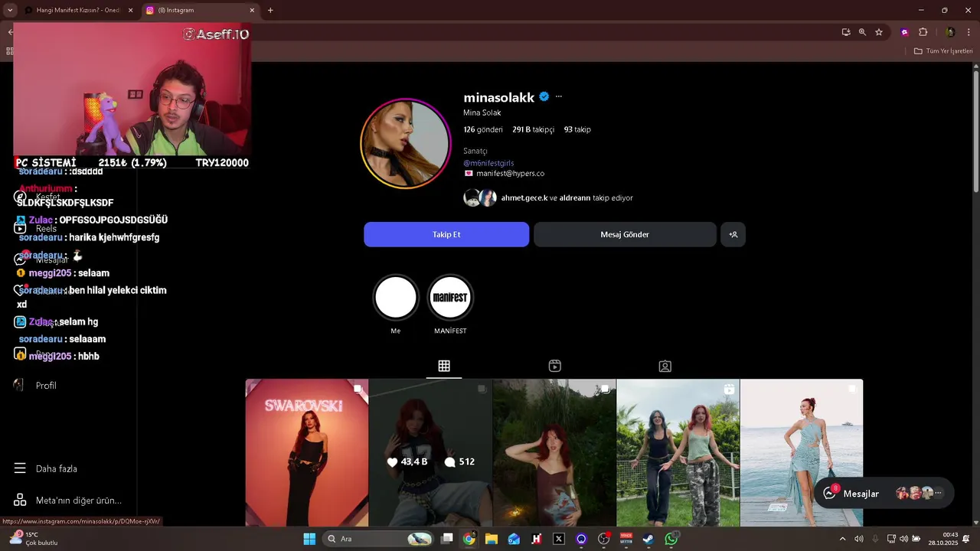Open the two-women garden reel thumbnail
The height and width of the screenshot is (551, 980).
point(678,453)
